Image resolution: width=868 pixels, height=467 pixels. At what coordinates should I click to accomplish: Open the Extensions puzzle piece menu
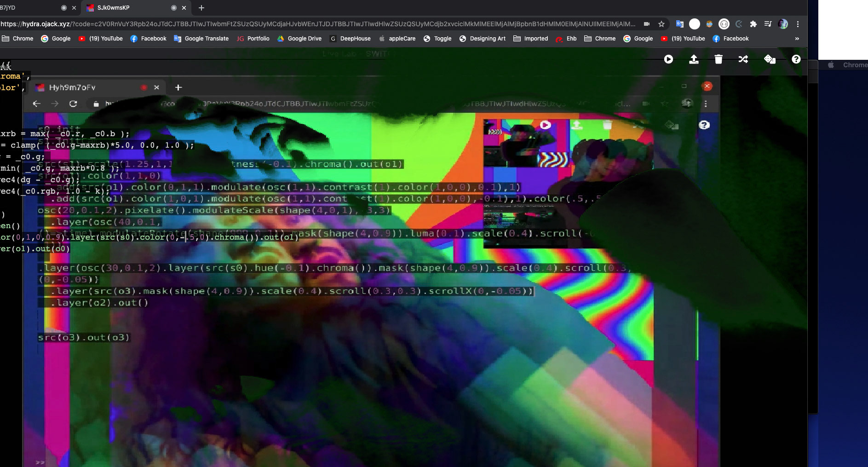coord(753,24)
